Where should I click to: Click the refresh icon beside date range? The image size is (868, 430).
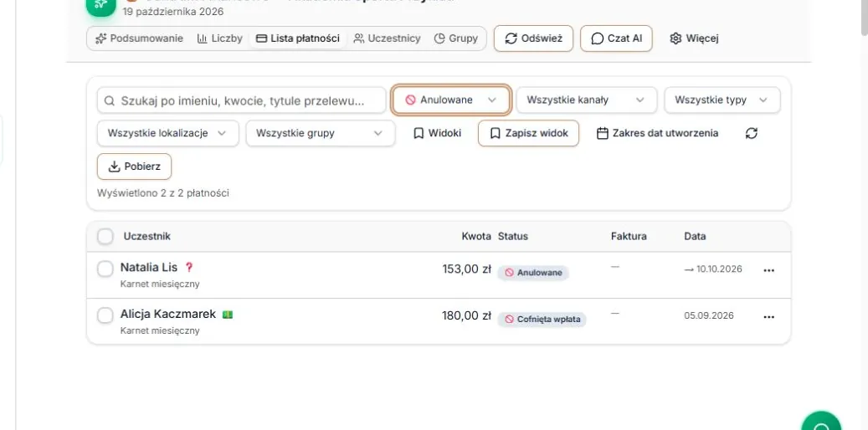coord(751,133)
